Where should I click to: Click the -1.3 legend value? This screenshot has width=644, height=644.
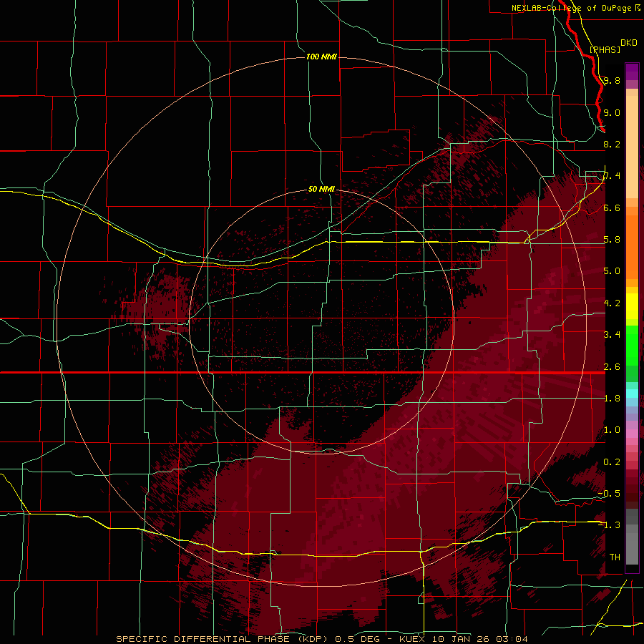609,525
